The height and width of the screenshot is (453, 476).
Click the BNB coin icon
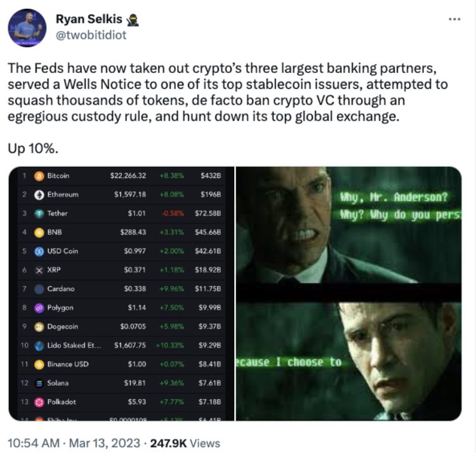click(38, 232)
